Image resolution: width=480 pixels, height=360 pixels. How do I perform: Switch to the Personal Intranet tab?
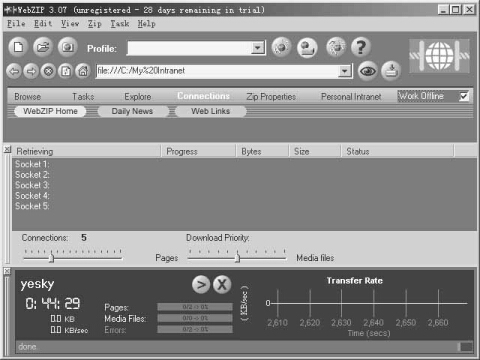click(x=351, y=97)
